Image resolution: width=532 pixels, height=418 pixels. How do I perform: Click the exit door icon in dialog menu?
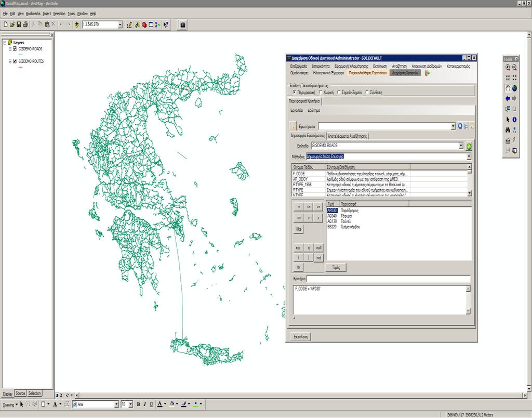coord(427,73)
